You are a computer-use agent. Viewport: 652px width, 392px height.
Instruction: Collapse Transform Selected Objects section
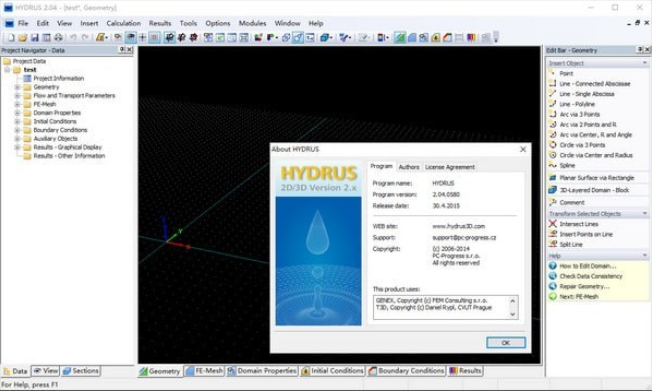tap(645, 214)
